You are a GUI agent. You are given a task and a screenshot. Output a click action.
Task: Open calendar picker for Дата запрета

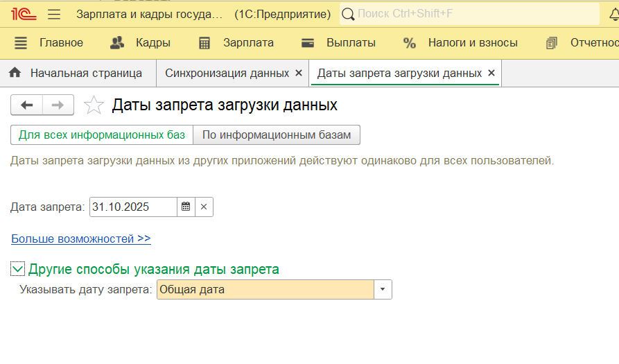click(186, 207)
